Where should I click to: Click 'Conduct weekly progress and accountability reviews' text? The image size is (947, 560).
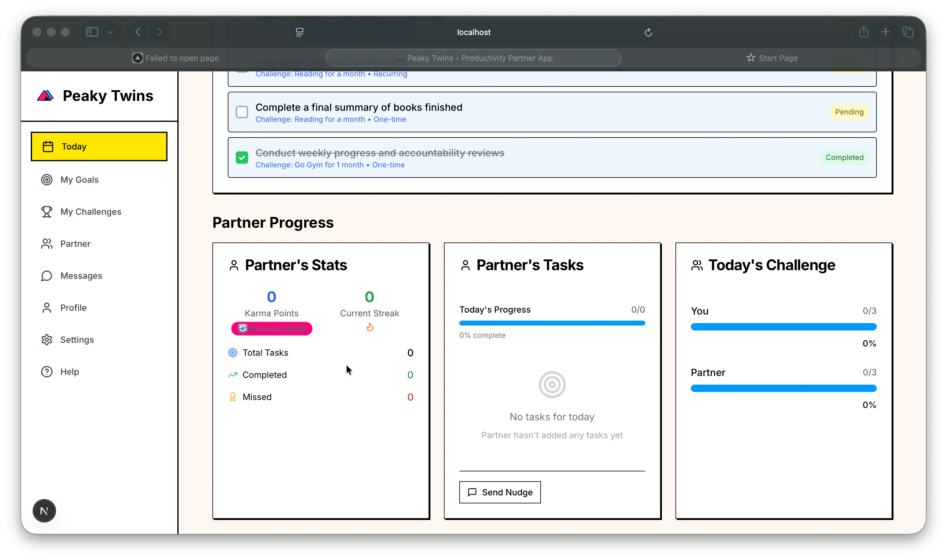[380, 153]
